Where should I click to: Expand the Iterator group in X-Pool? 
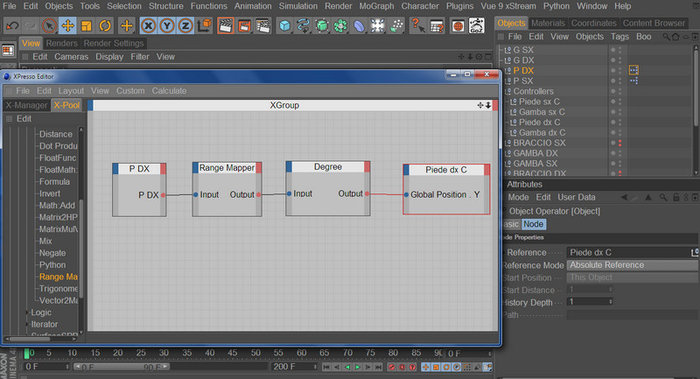tap(27, 325)
